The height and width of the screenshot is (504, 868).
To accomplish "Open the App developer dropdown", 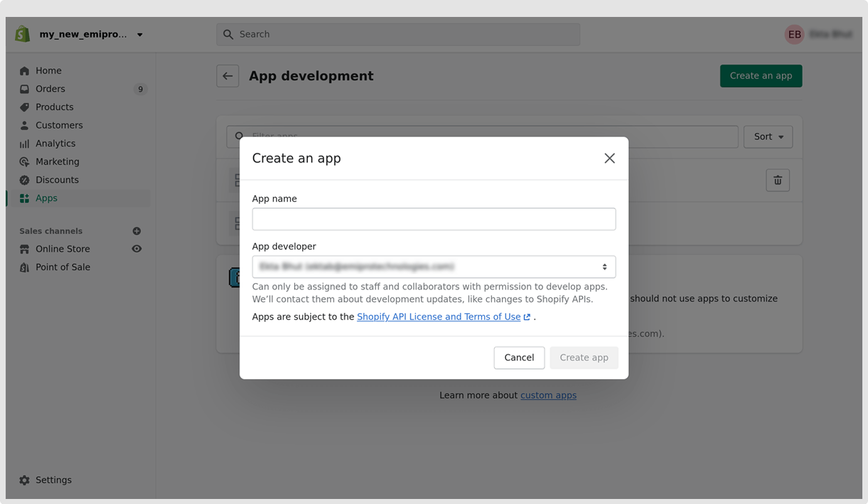I will [x=433, y=267].
